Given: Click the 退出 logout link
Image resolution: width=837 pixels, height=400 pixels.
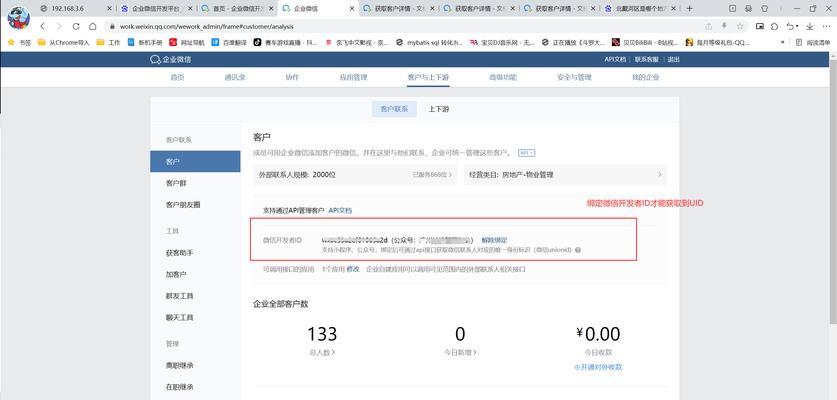Looking at the screenshot, I should tap(674, 59).
